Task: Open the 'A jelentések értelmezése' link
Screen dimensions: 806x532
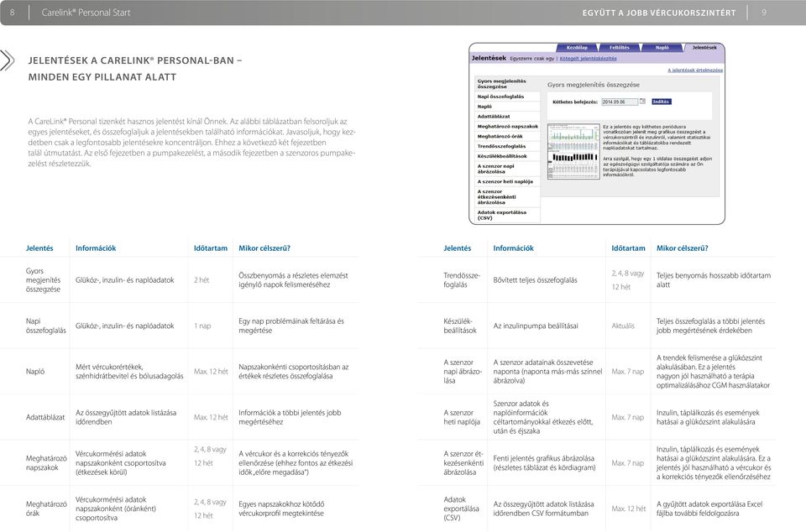Action: tap(695, 70)
